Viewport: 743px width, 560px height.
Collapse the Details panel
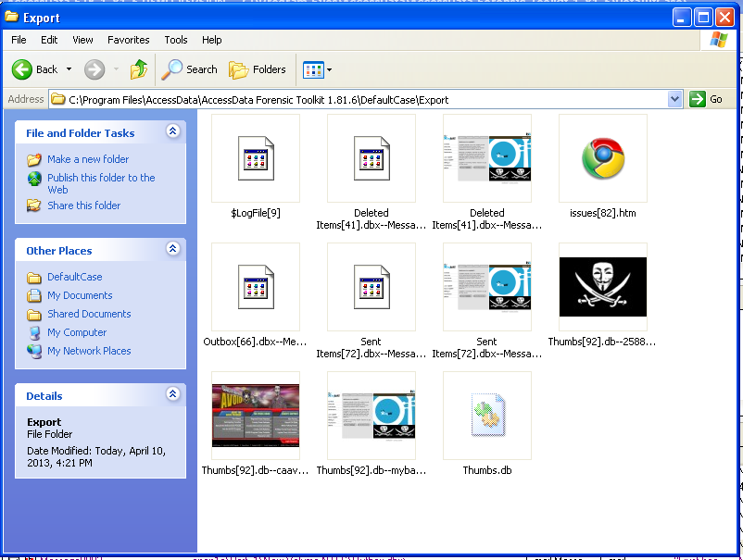pyautogui.click(x=172, y=395)
